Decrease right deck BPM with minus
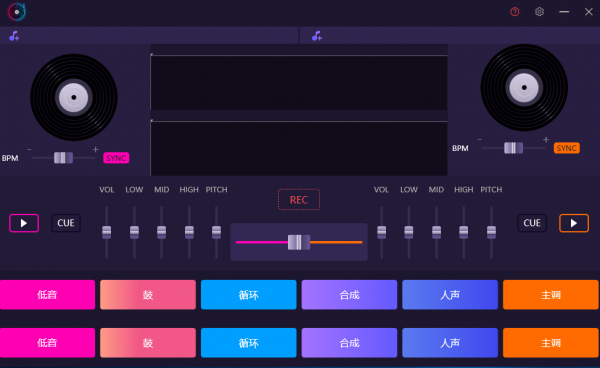The height and width of the screenshot is (368, 600). click(x=480, y=140)
